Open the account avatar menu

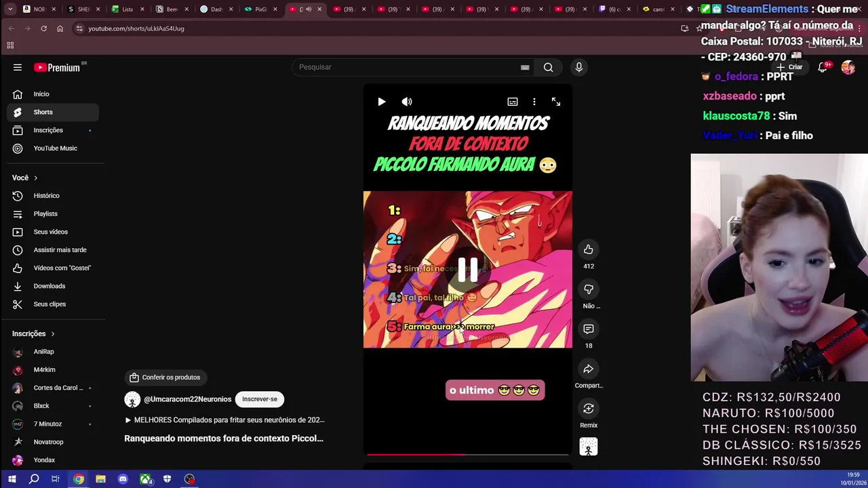(x=848, y=67)
